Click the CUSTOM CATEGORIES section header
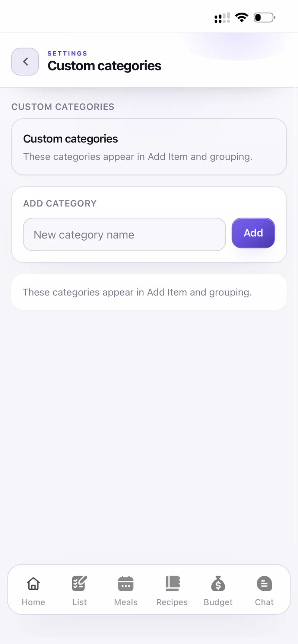Screen dimensions: 298x644 63,107
